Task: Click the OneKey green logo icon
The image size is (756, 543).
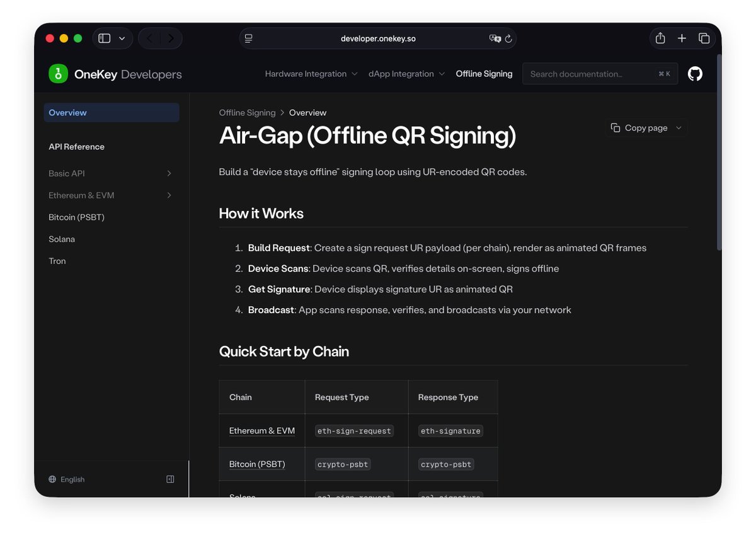Action: [58, 74]
